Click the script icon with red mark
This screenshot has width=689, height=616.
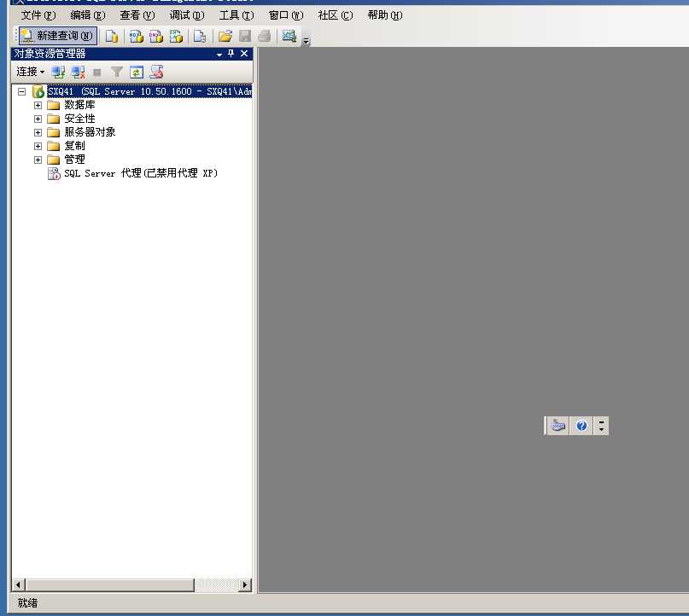[x=156, y=72]
